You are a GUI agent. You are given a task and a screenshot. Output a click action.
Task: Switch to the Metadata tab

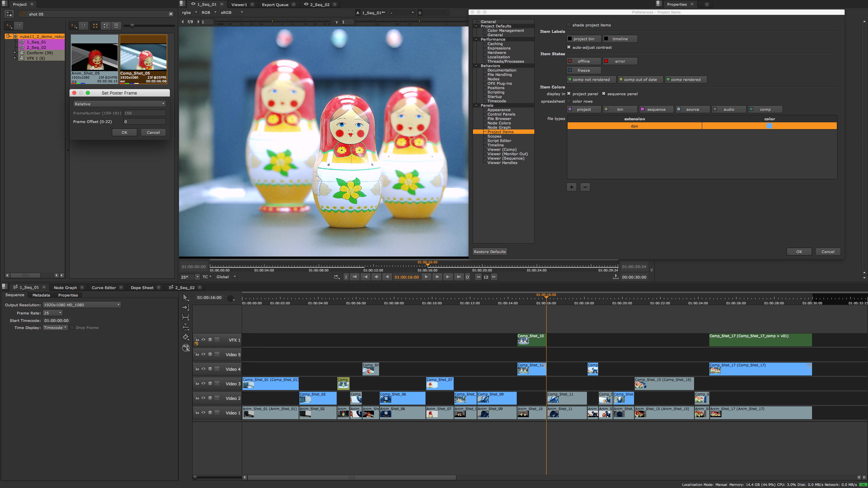coord(41,295)
